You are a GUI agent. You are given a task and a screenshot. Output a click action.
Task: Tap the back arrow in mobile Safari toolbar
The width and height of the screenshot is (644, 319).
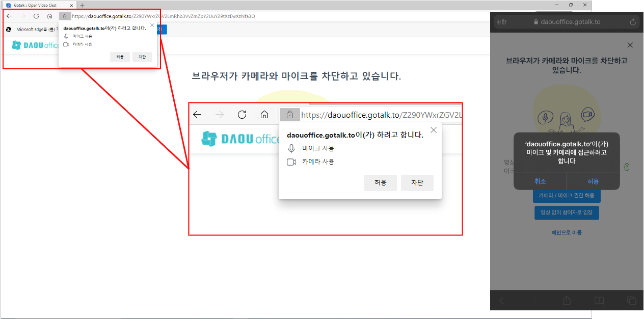[501, 300]
